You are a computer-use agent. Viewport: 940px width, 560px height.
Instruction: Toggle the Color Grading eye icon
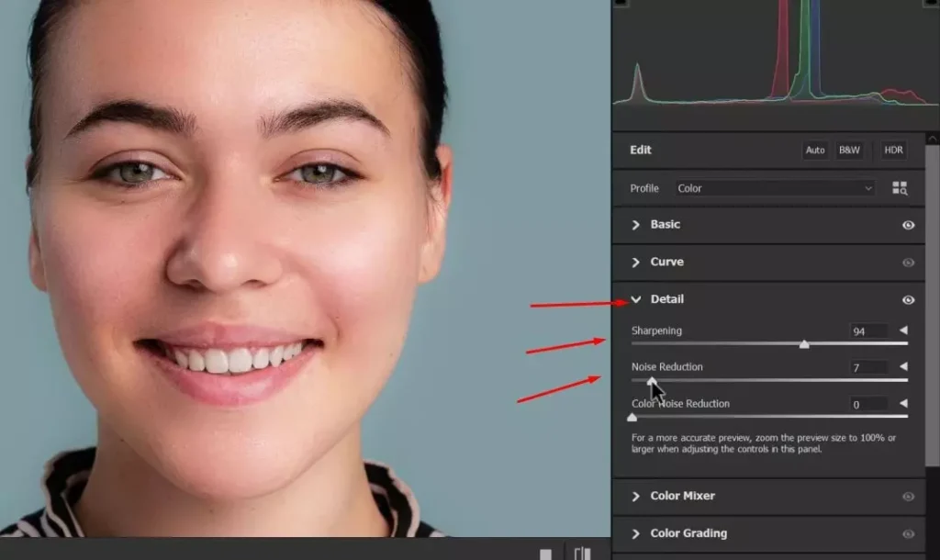click(x=908, y=533)
